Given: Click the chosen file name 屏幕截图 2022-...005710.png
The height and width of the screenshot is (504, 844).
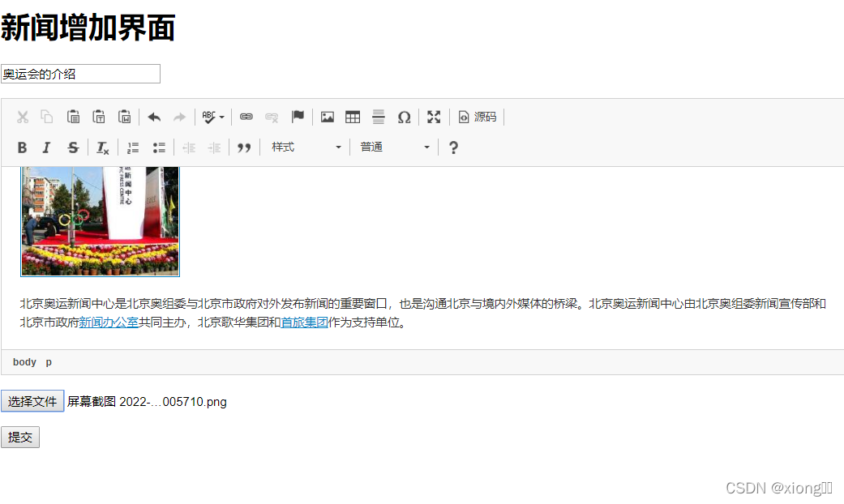Looking at the screenshot, I should coord(147,402).
